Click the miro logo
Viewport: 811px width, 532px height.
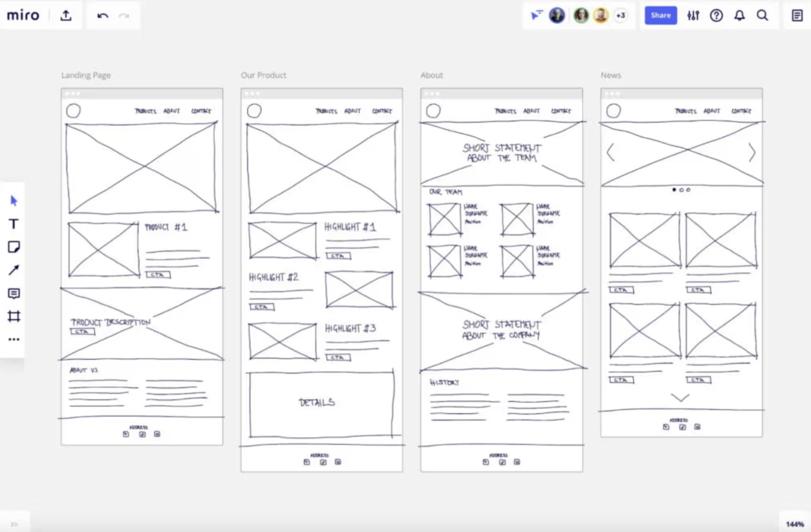(23, 15)
